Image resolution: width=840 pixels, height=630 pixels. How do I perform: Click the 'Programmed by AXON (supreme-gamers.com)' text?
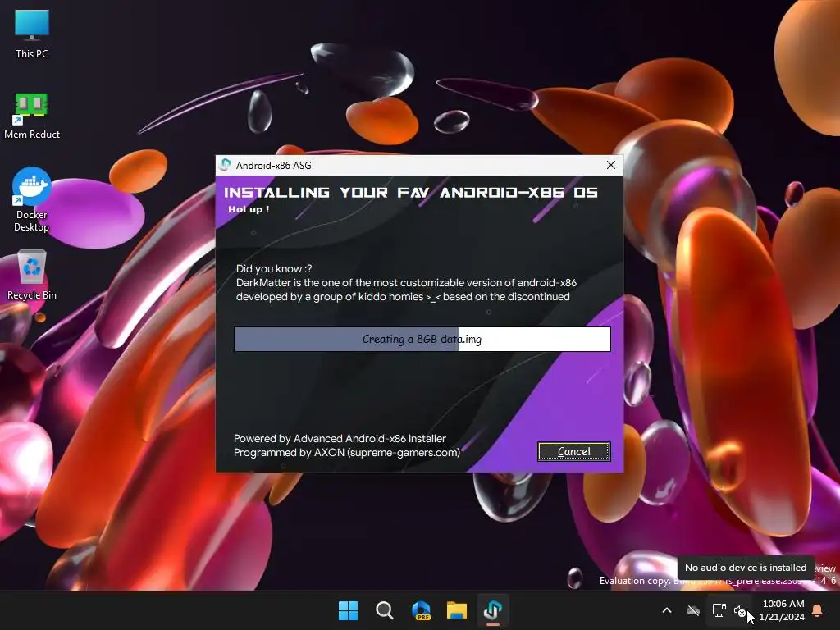(347, 452)
